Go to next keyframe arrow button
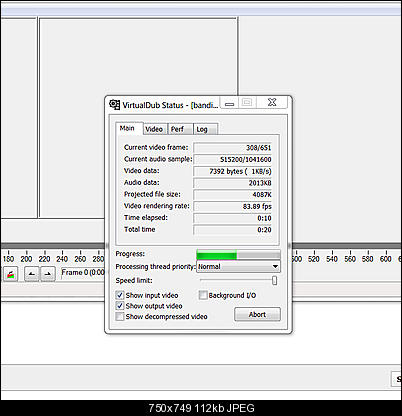 click(48, 274)
